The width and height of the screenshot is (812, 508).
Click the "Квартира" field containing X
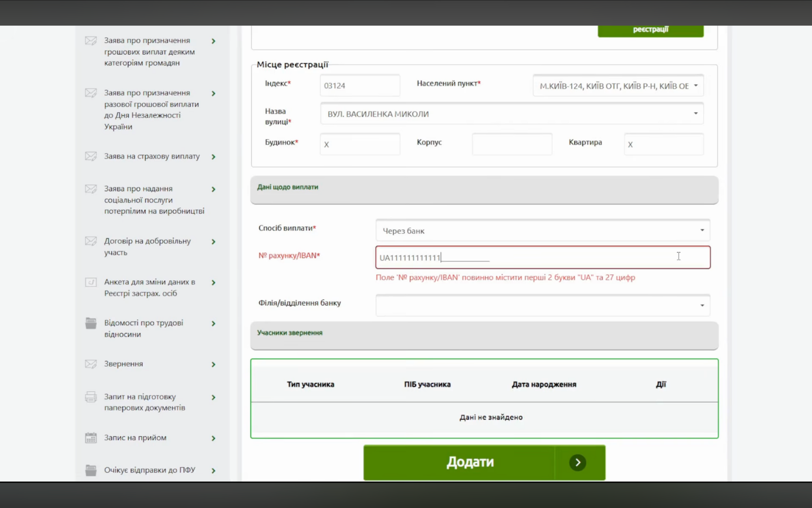(x=663, y=144)
